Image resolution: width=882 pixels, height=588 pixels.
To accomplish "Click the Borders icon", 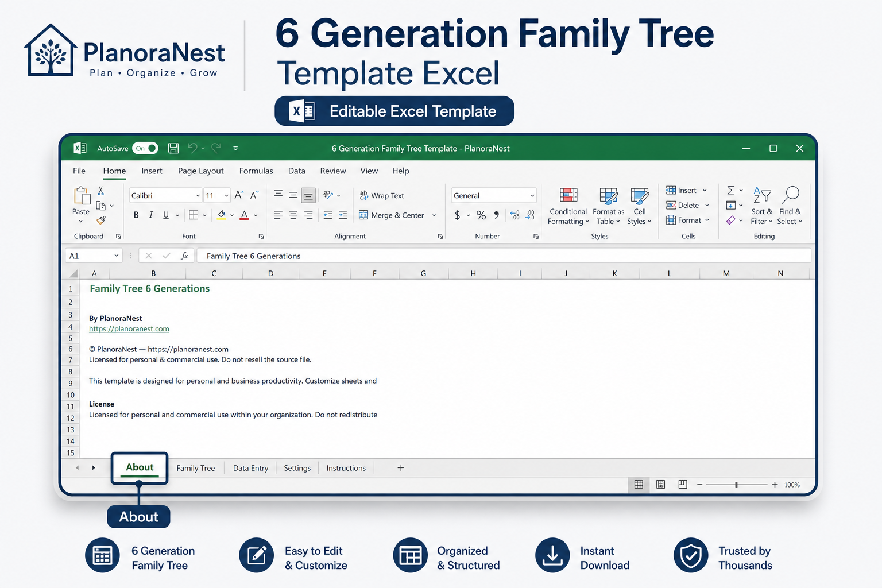I will (194, 215).
